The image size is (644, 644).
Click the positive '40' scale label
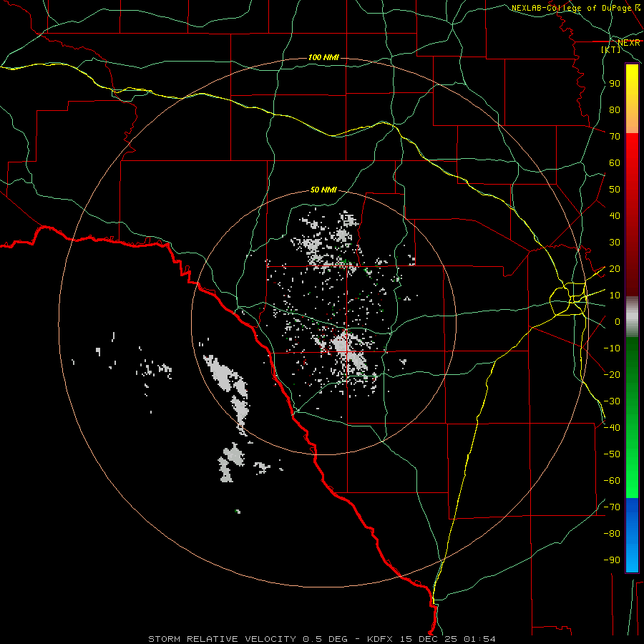click(615, 215)
